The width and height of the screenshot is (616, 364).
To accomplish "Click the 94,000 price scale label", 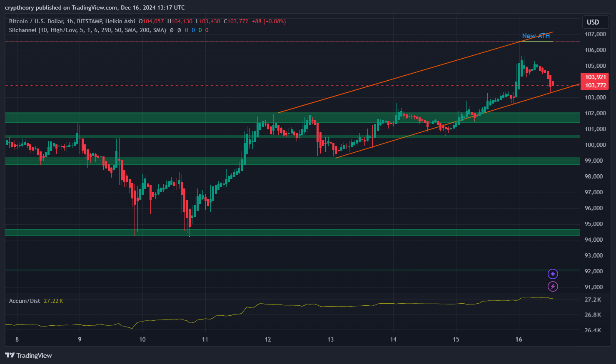I will pos(594,240).
